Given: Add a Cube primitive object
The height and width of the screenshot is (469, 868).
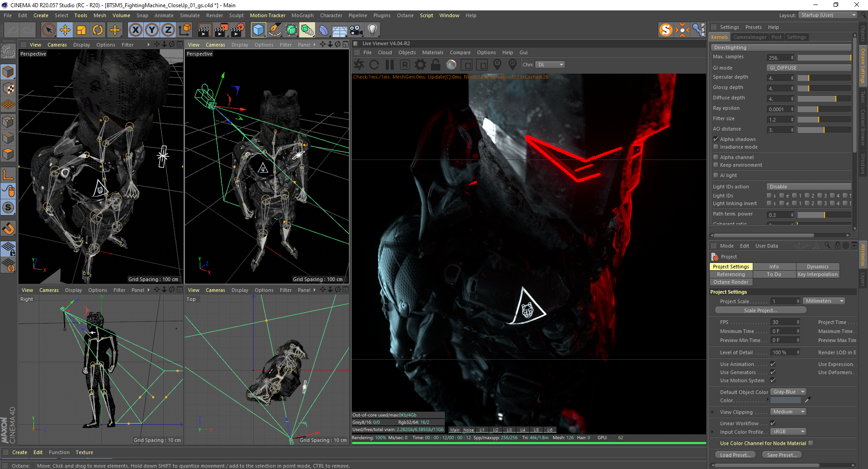Looking at the screenshot, I should (x=258, y=30).
